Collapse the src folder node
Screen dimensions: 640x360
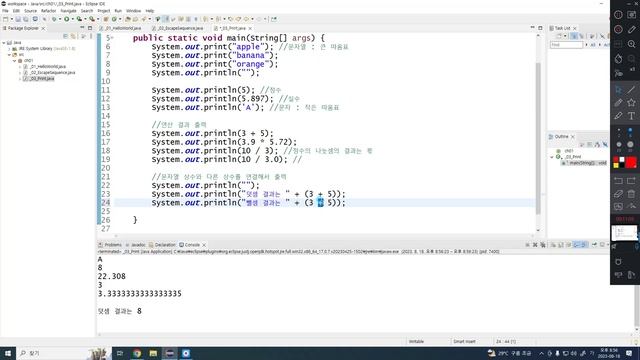pos(9,55)
